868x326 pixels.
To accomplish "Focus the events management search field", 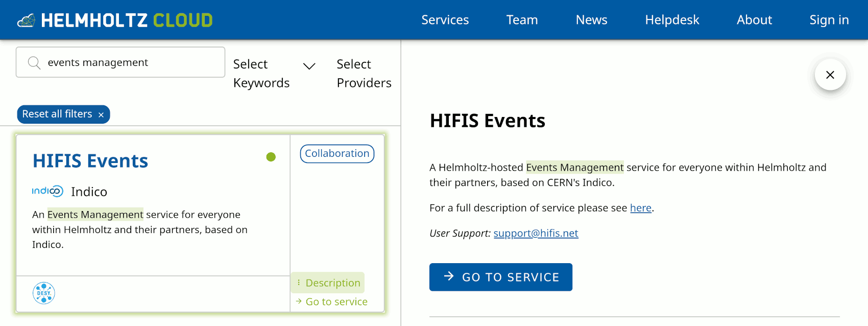I will tap(120, 62).
